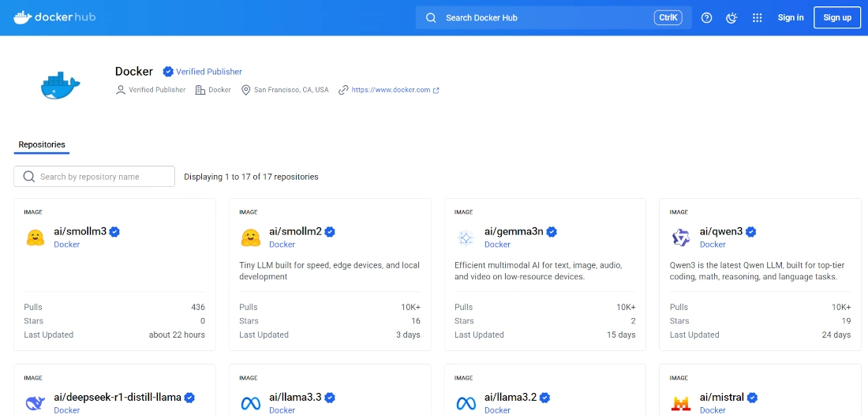The image size is (868, 415).
Task: Click the 436 pulls value on ai/smollm3
Action: point(198,307)
